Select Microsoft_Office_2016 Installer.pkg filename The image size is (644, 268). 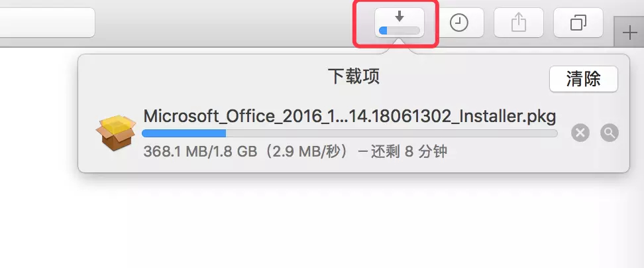[350, 116]
